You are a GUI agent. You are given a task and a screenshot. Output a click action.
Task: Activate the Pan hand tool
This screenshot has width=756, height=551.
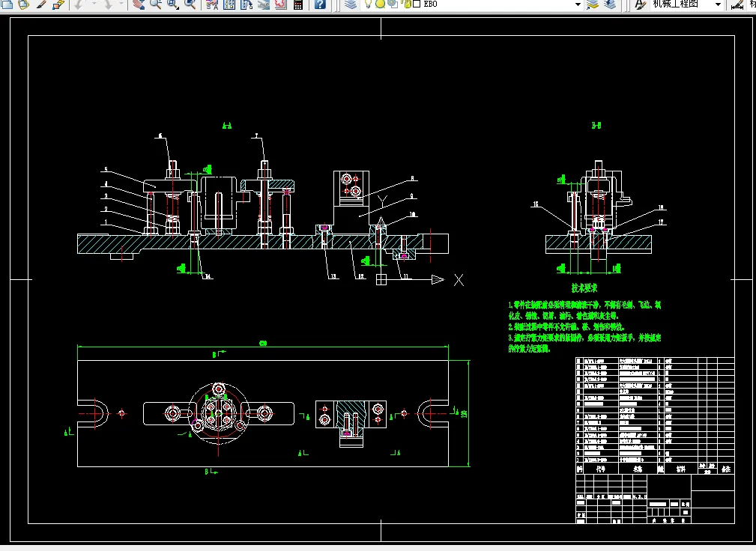coord(139,4)
